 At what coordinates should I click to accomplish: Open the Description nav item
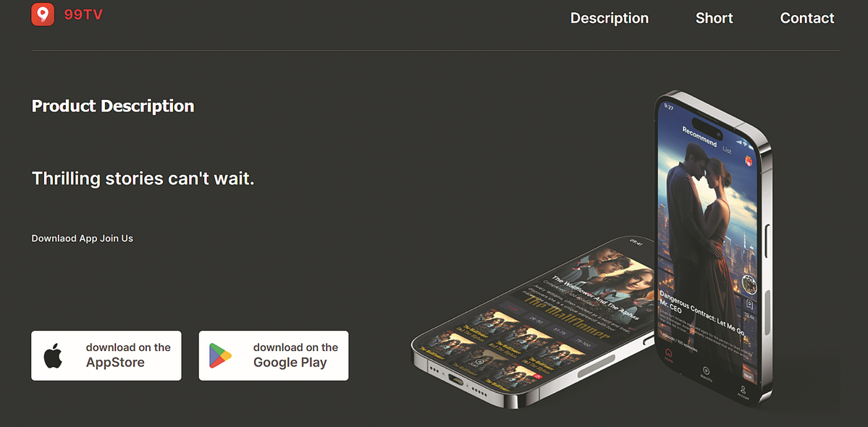coord(609,18)
